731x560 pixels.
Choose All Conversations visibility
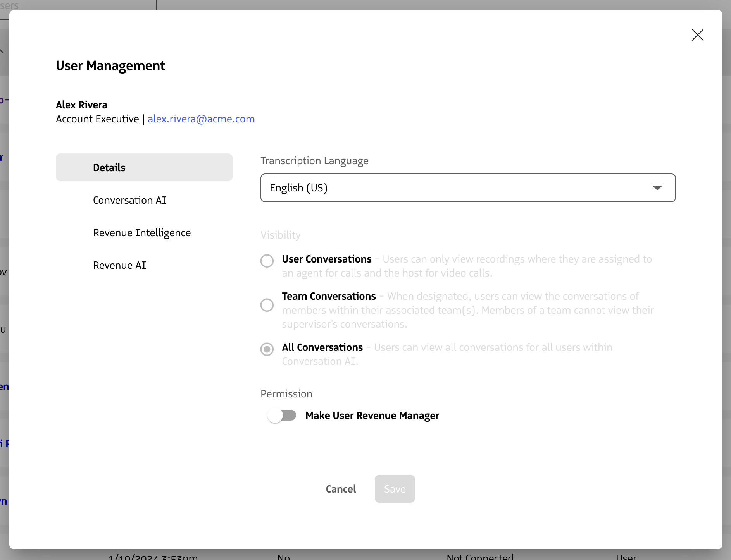[x=267, y=349]
